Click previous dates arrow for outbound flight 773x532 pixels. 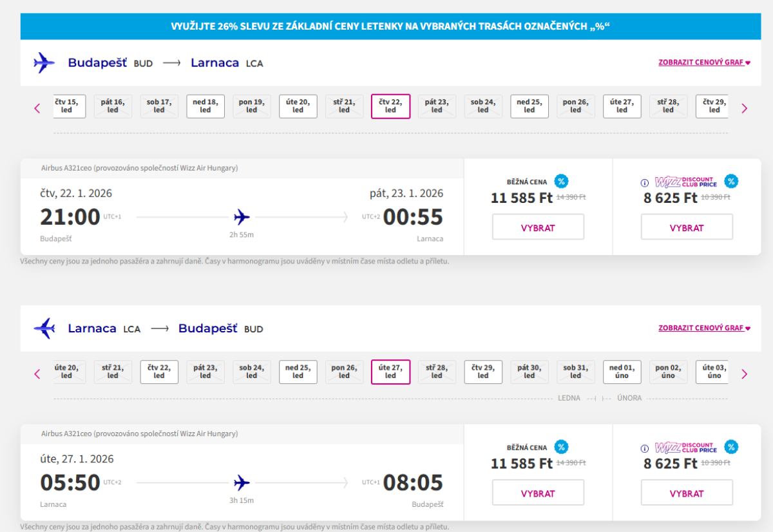point(37,108)
